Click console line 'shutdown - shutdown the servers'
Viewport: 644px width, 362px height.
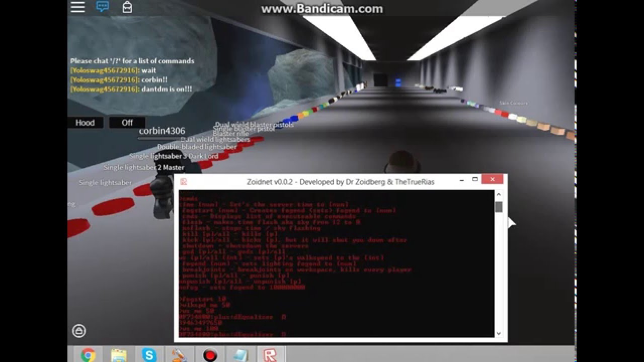pyautogui.click(x=245, y=246)
